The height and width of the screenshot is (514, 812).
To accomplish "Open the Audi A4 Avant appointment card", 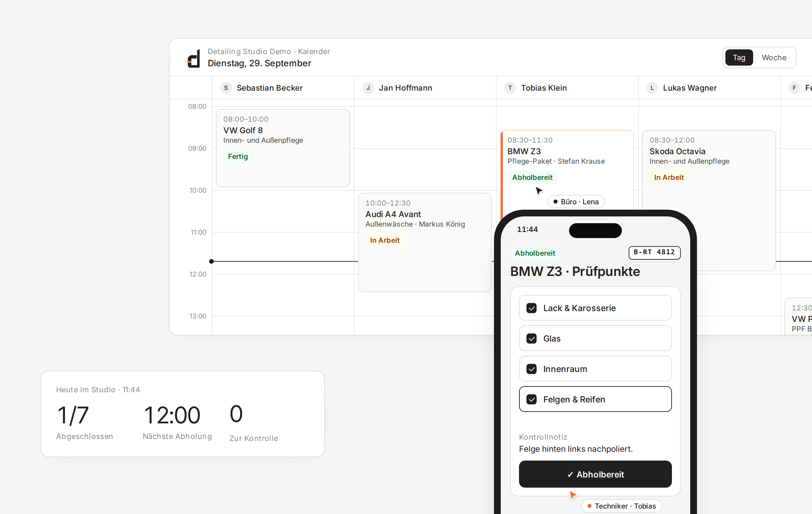I will point(425,242).
